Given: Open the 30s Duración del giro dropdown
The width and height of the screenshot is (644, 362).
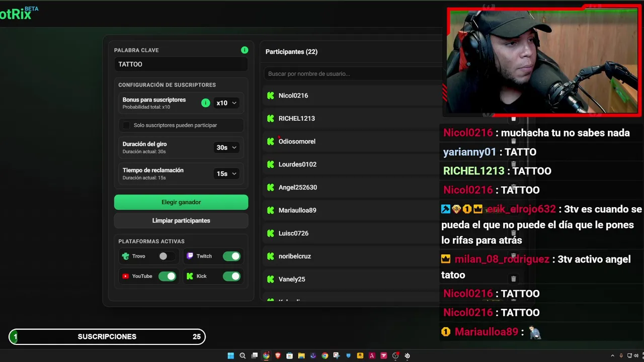Looking at the screenshot, I should tap(226, 147).
